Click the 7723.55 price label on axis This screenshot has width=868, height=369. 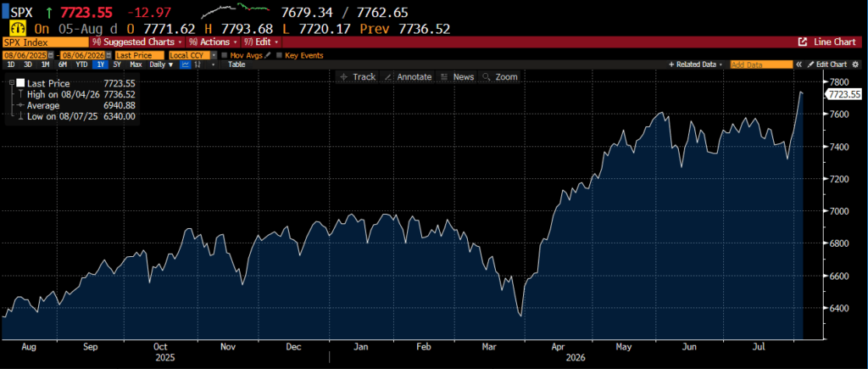pyautogui.click(x=845, y=94)
